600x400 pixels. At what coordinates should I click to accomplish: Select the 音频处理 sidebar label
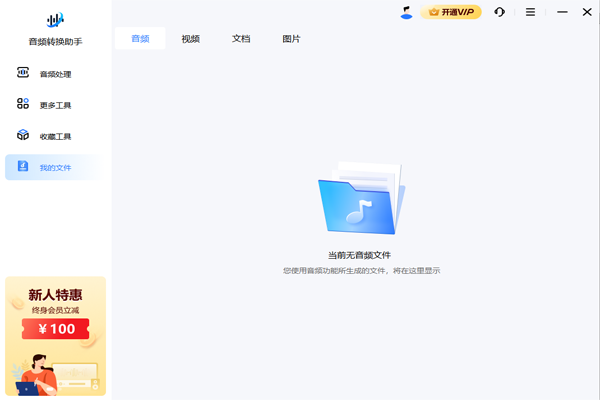pyautogui.click(x=55, y=74)
